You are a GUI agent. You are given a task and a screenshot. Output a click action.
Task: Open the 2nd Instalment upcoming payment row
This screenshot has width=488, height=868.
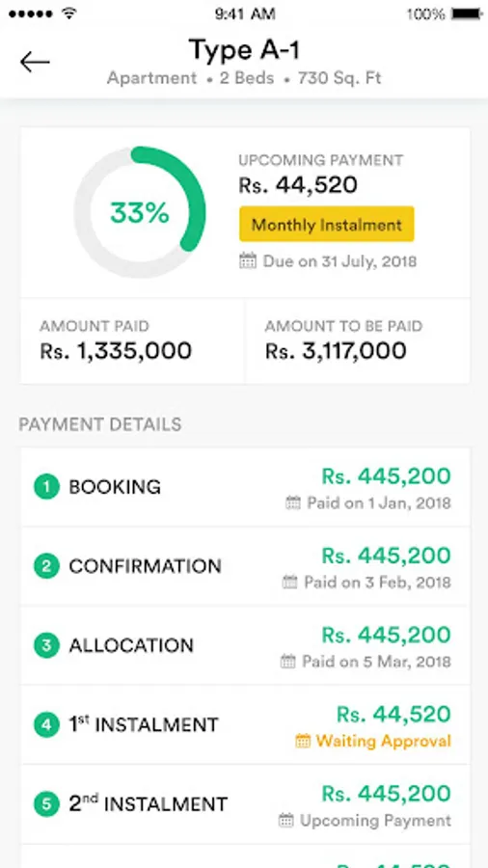coord(245,804)
